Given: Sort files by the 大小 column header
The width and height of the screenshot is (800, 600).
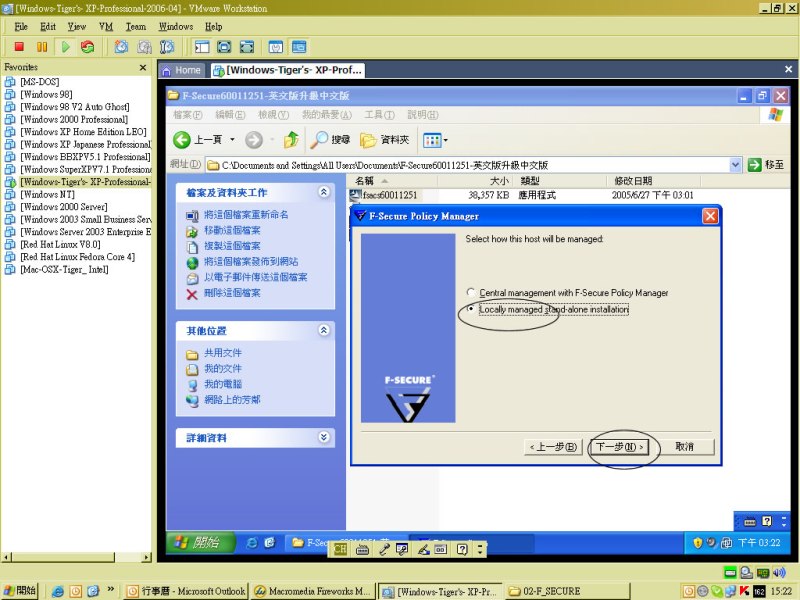Looking at the screenshot, I should point(477,181).
